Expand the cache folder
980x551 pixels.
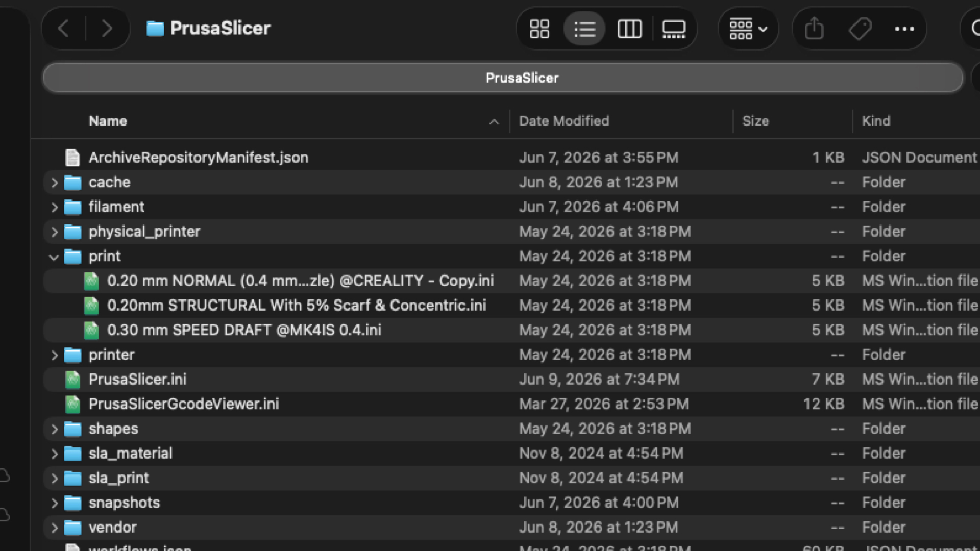tap(54, 182)
